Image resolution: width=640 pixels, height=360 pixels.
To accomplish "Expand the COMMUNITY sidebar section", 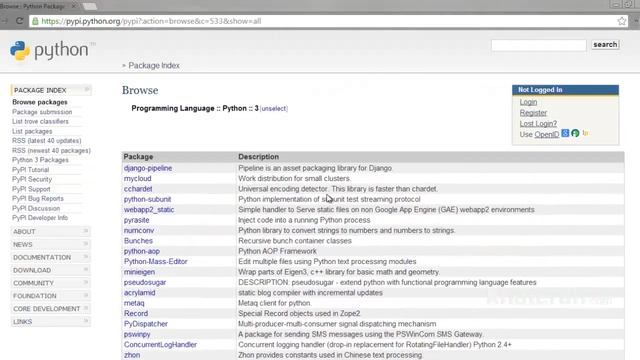I will (x=51, y=283).
